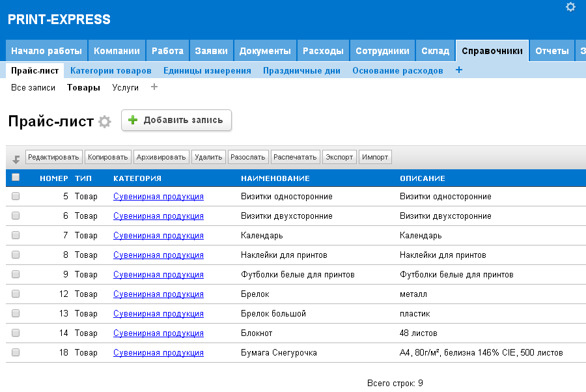The height and width of the screenshot is (392, 586).
Task: Switch to the Склад tab
Action: (435, 51)
